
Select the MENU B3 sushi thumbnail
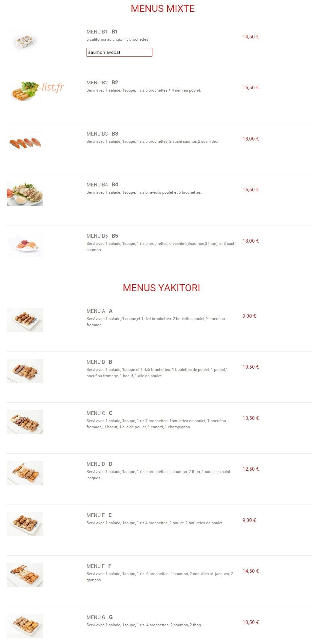click(25, 143)
